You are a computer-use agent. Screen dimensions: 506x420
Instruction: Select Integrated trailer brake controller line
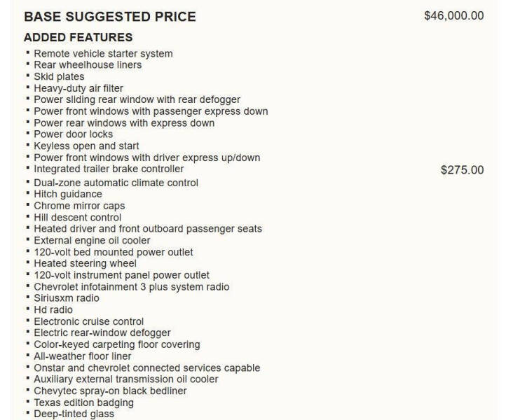(109, 169)
